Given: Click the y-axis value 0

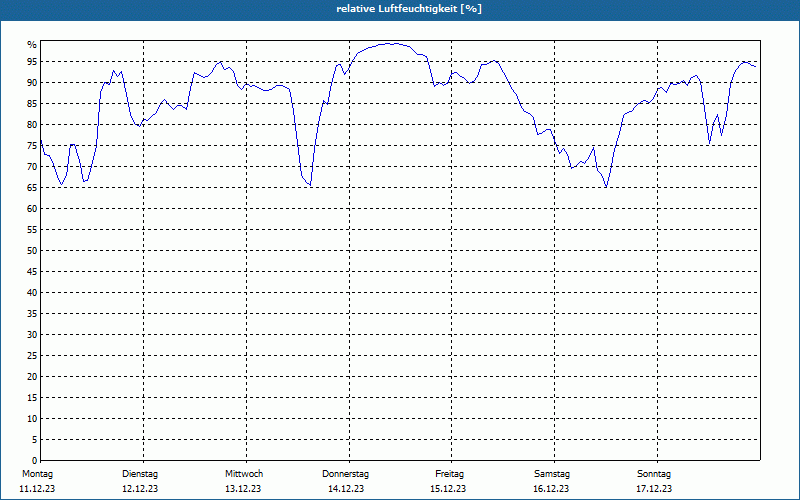Looking at the screenshot, I should tap(35, 461).
